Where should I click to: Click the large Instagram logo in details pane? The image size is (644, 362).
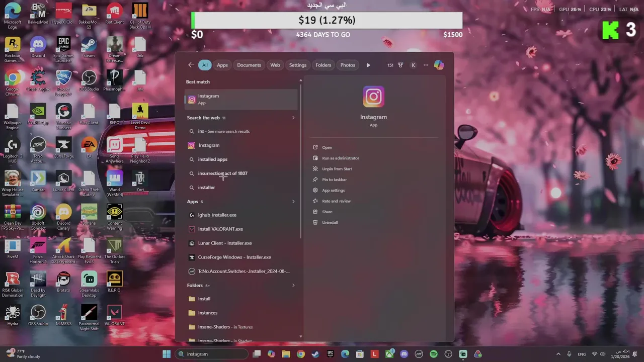tap(373, 97)
